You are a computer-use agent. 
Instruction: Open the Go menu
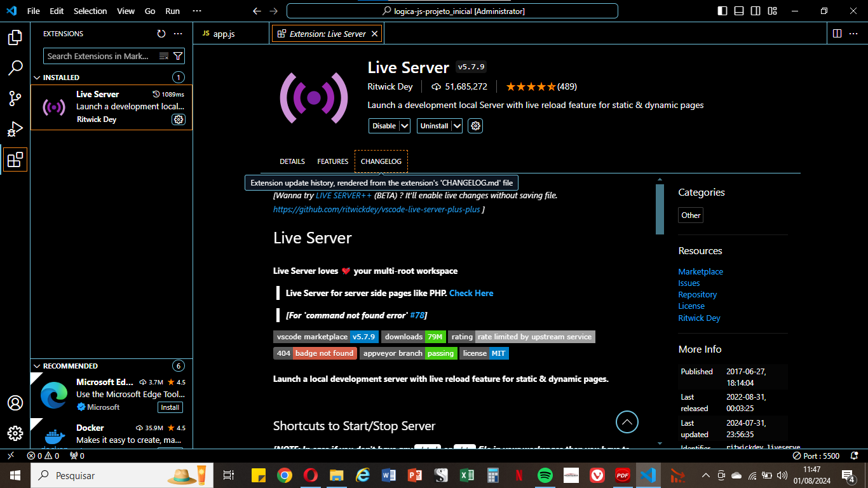(150, 11)
